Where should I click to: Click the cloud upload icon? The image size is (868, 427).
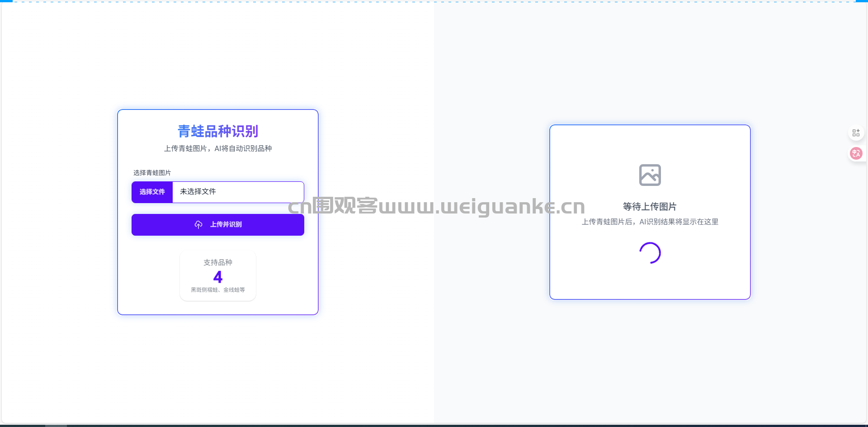coord(198,225)
